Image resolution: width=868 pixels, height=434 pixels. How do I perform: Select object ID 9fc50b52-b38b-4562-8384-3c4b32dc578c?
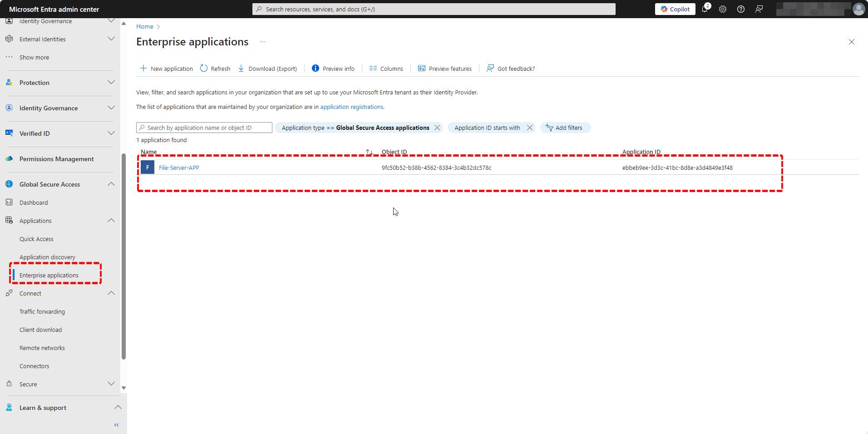point(436,168)
